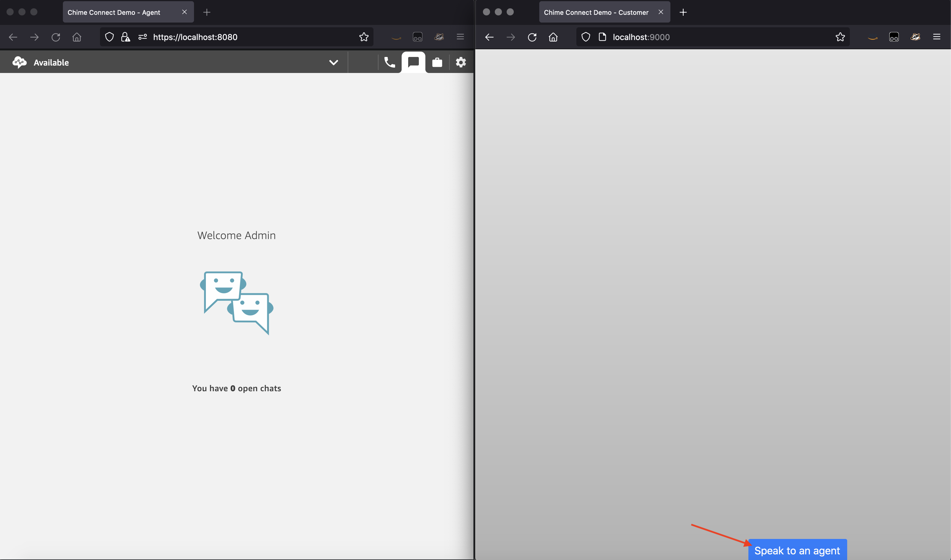Bookmark the localhost:8080 page with star
This screenshot has height=560, width=951.
tap(363, 37)
